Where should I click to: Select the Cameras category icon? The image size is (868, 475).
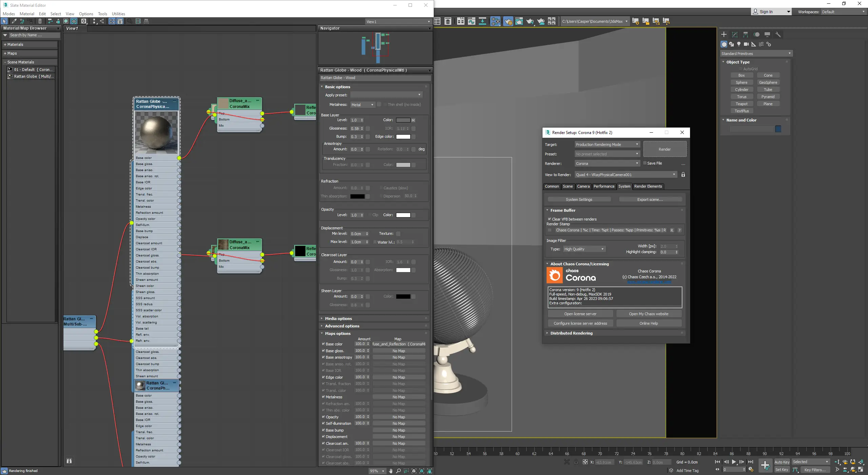746,44
